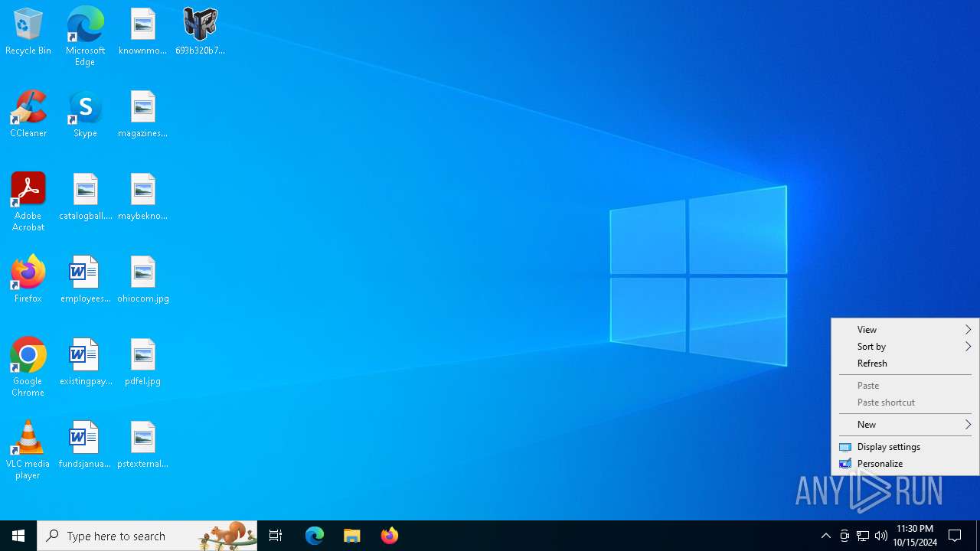Select the magazines... image file icon
The image size is (980, 551).
tap(143, 115)
